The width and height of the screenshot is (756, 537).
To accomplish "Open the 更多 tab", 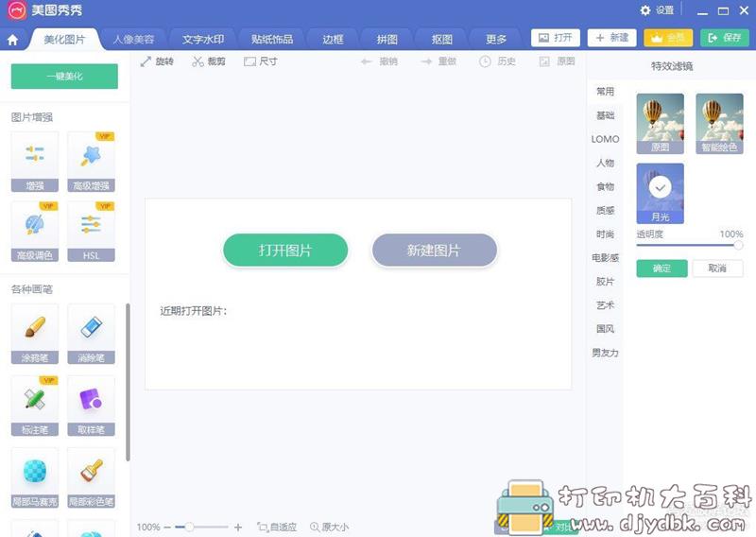I will pyautogui.click(x=496, y=40).
